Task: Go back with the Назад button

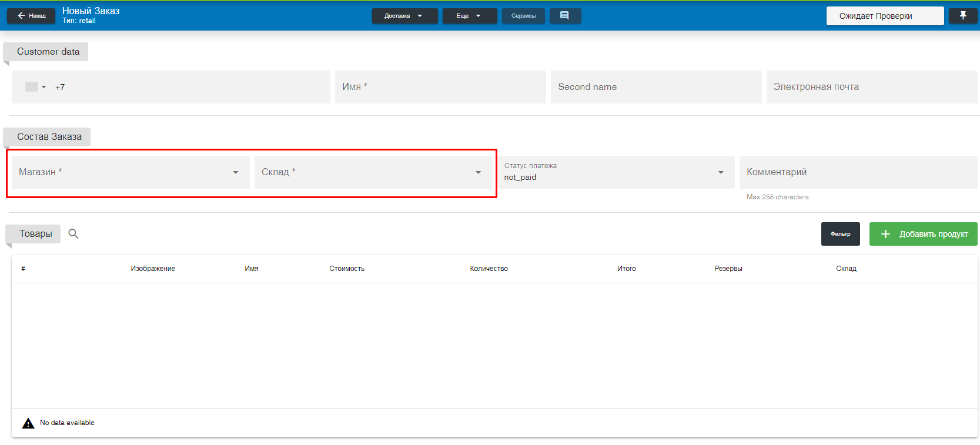Action: click(x=31, y=16)
